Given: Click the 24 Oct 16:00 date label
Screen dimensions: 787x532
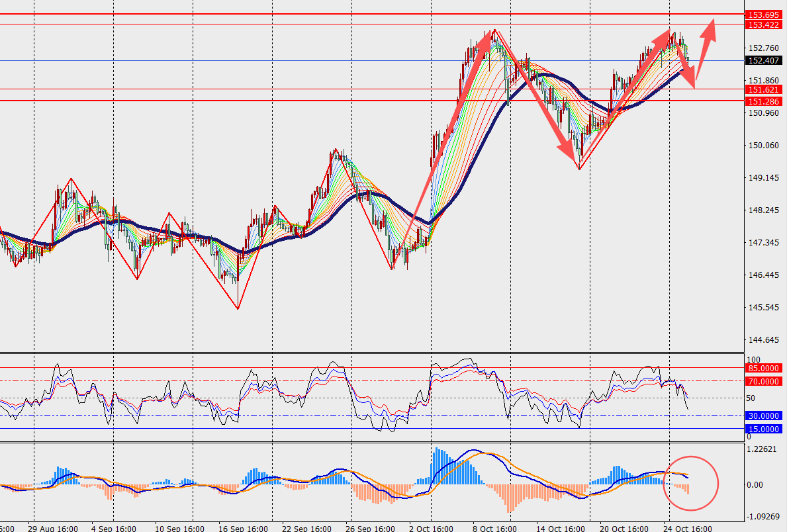Looking at the screenshot, I should (x=688, y=528).
